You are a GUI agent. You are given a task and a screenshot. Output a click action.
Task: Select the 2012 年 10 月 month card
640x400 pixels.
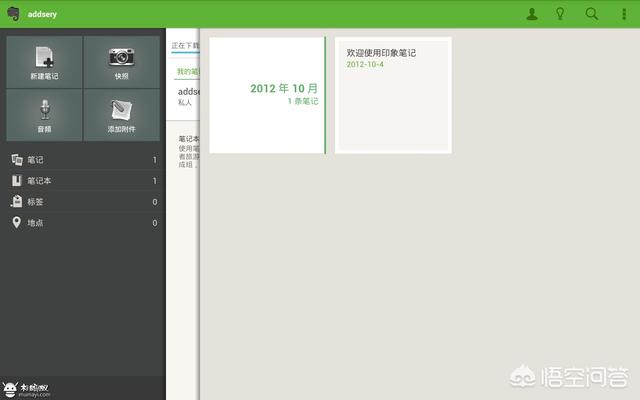(268, 96)
